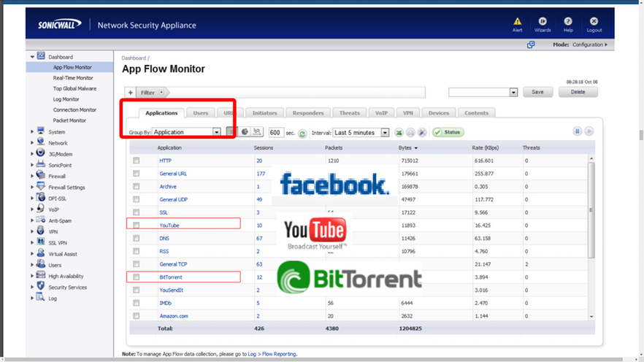The width and height of the screenshot is (644, 362).
Task: Switch to the Responders tab
Action: [308, 113]
